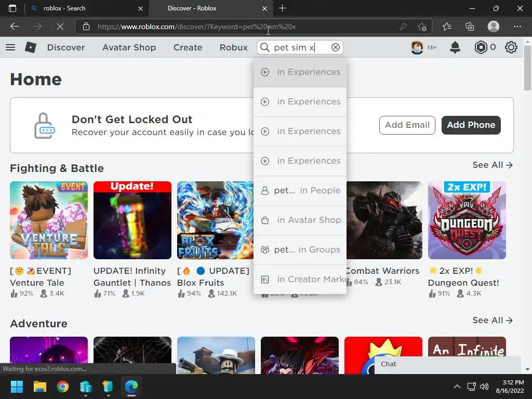Click the search magnifier icon in Roblox search box
532x399 pixels.
[264, 47]
